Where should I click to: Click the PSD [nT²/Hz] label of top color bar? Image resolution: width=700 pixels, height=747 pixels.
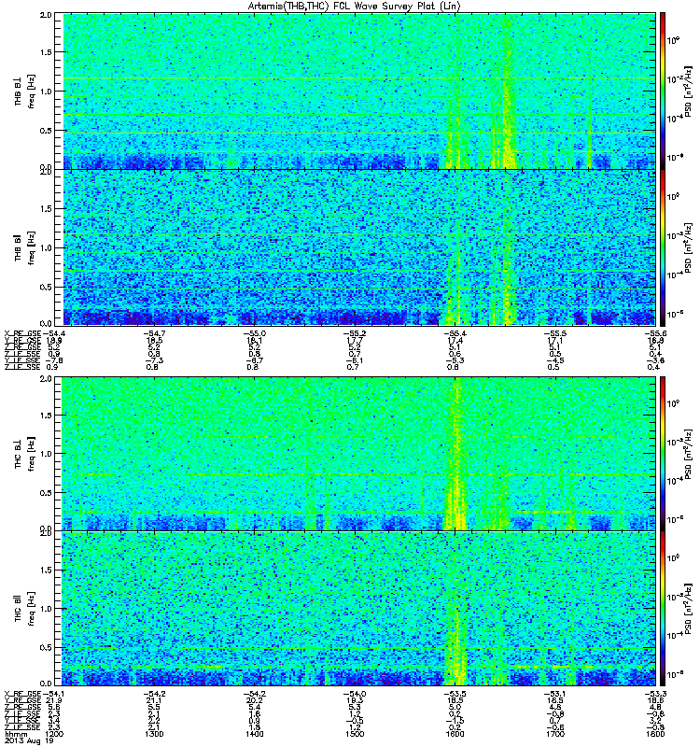pos(689,91)
